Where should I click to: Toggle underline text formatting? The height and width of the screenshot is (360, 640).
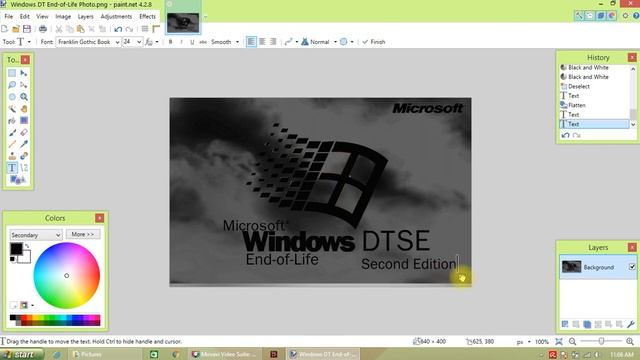pos(192,42)
